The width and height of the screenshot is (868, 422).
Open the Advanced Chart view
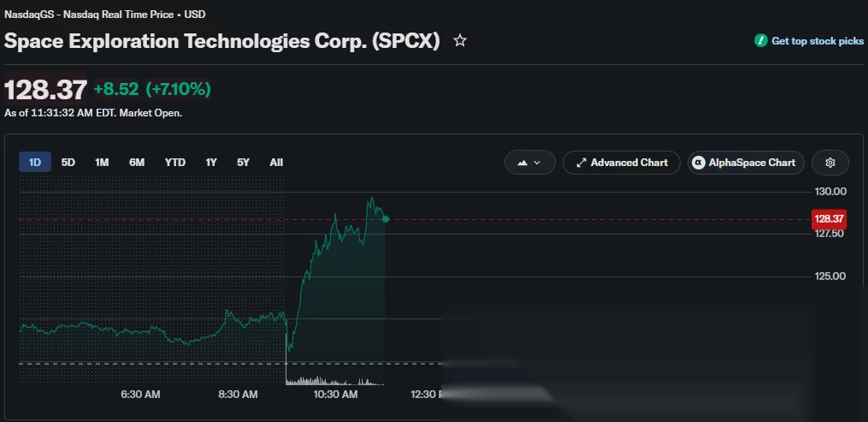pos(622,163)
